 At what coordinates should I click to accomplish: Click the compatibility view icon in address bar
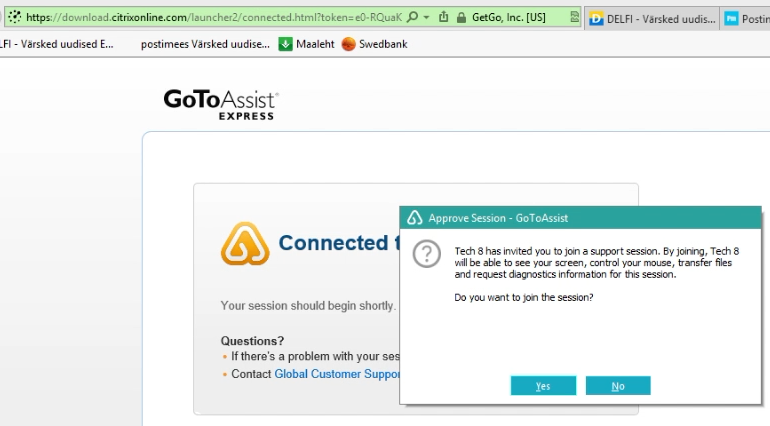point(574,17)
